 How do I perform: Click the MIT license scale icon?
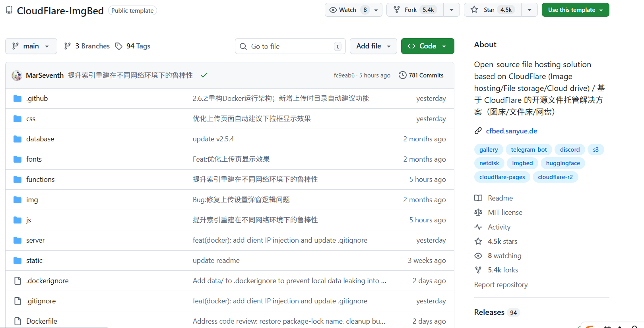[478, 212]
